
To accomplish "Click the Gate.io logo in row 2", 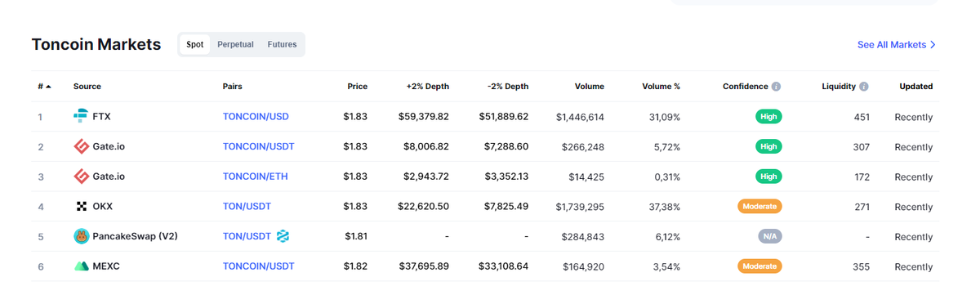I will point(81,147).
